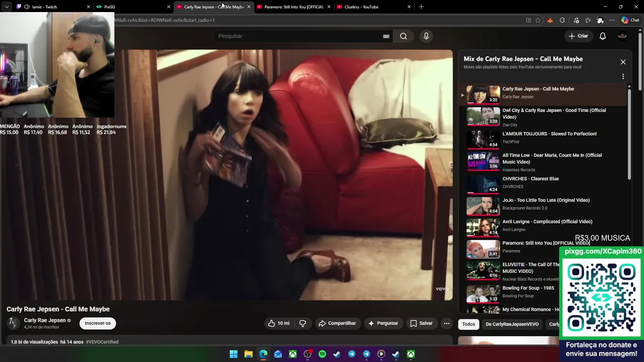
Task: Select the De CarlyRaeJepsenVEVO filter chip
Action: (512, 324)
